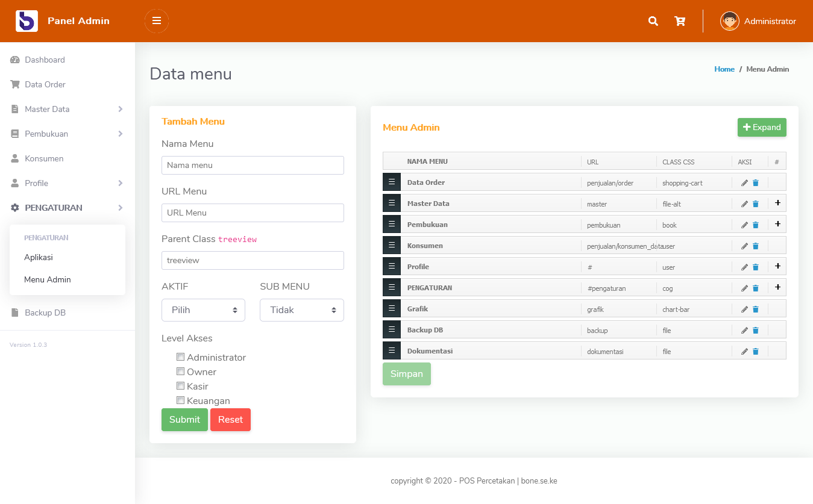Image resolution: width=813 pixels, height=504 pixels.
Task: Expand the Master Data sidebar chevron
Action: 119,109
